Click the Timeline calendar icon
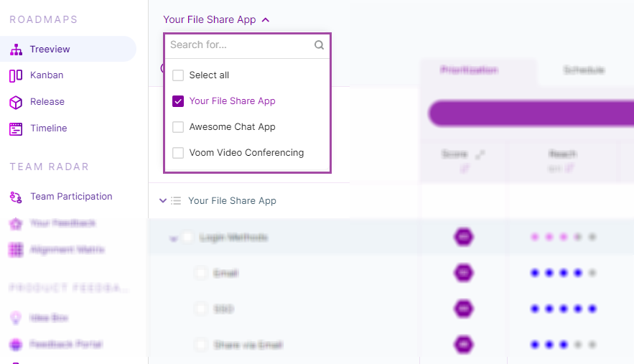This screenshot has height=364, width=634. coord(16,129)
